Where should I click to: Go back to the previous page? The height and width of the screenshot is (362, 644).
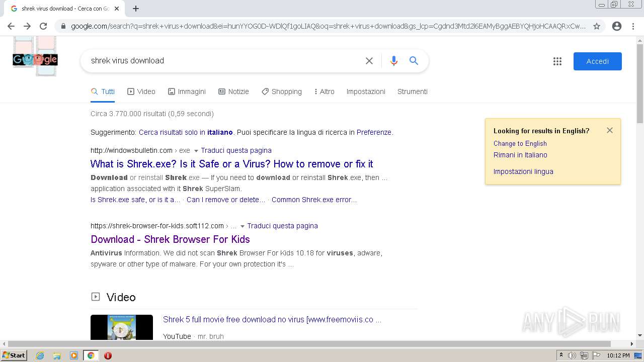click(x=11, y=26)
